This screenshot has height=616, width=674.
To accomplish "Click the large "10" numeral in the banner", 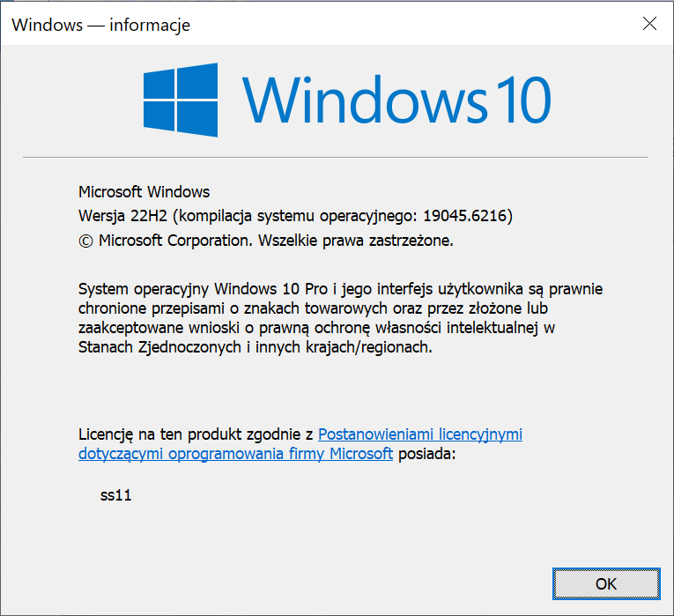I will click(519, 99).
